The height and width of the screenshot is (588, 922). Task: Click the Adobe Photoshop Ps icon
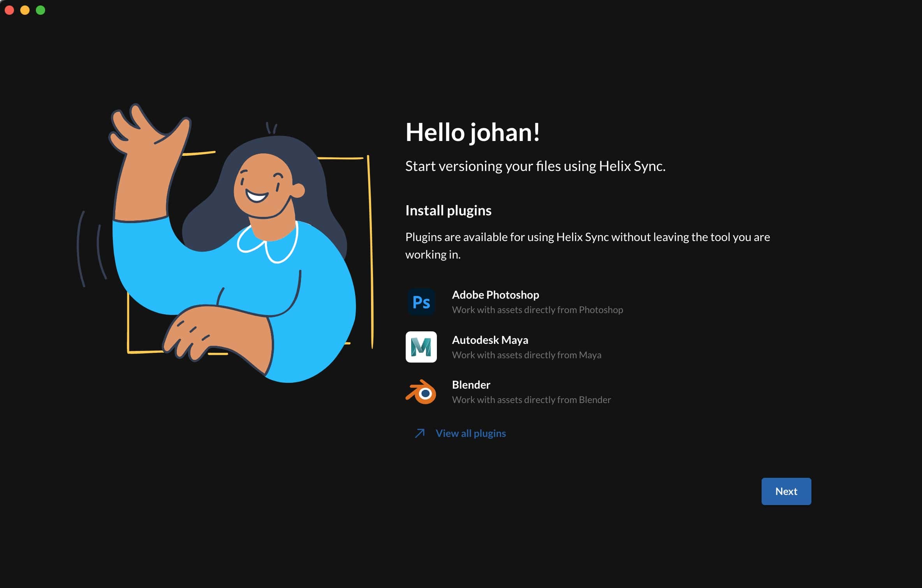tap(421, 302)
